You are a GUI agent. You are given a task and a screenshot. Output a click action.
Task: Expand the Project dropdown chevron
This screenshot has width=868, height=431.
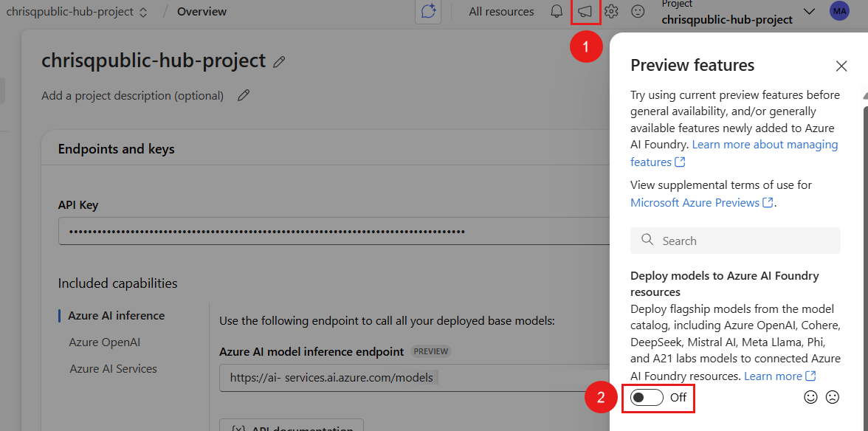click(809, 12)
